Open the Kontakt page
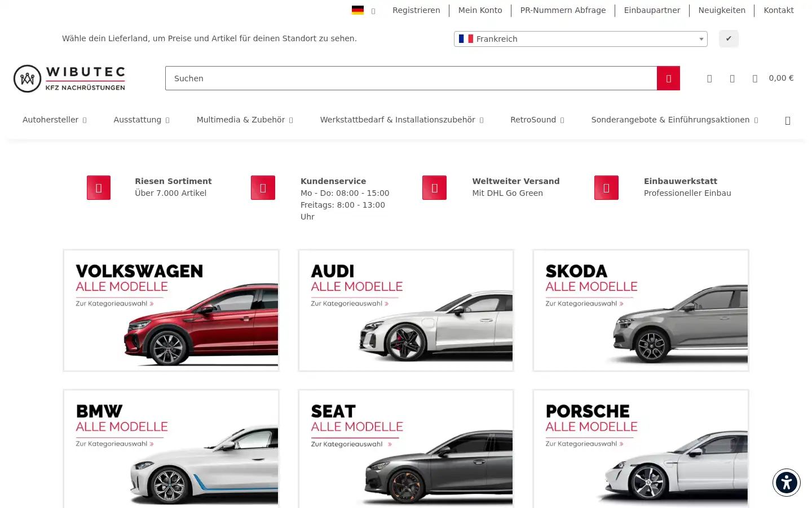 click(x=779, y=10)
